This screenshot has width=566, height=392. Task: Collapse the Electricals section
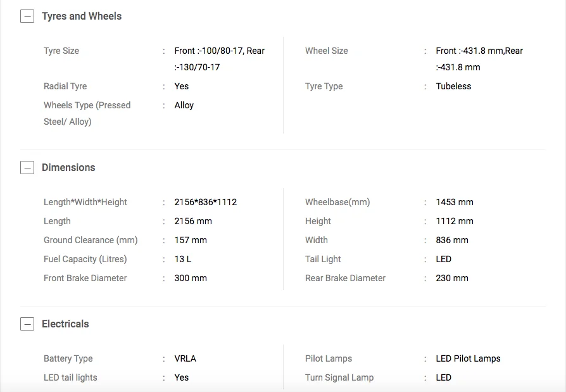[27, 324]
